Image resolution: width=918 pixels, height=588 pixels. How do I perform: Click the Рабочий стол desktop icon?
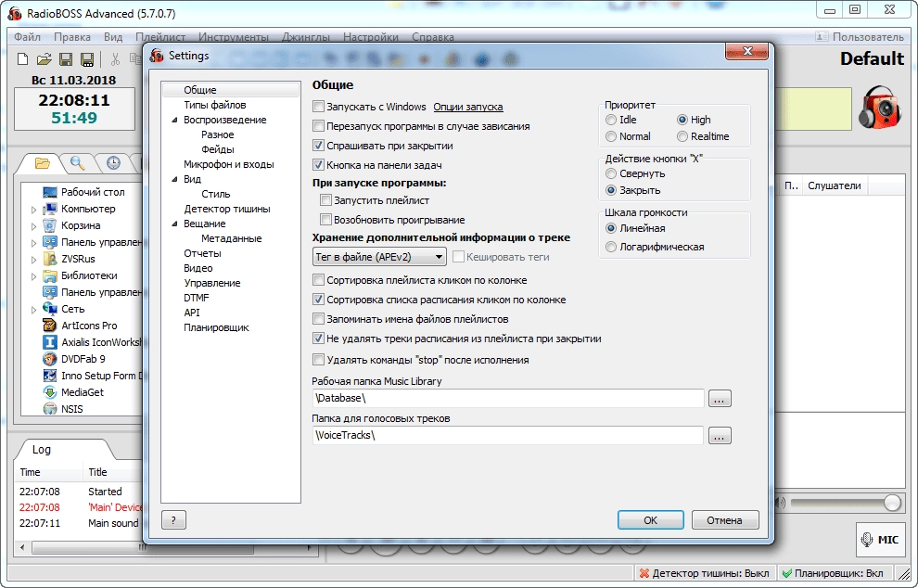[x=50, y=192]
